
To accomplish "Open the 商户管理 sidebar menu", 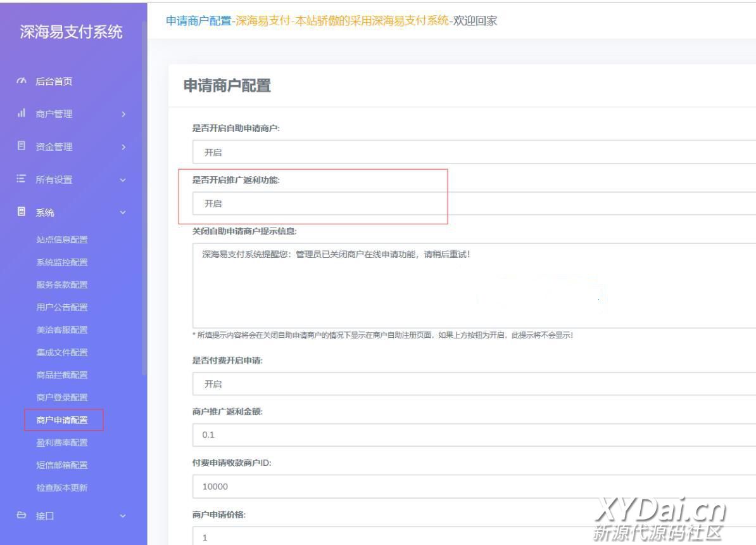I will [54, 114].
